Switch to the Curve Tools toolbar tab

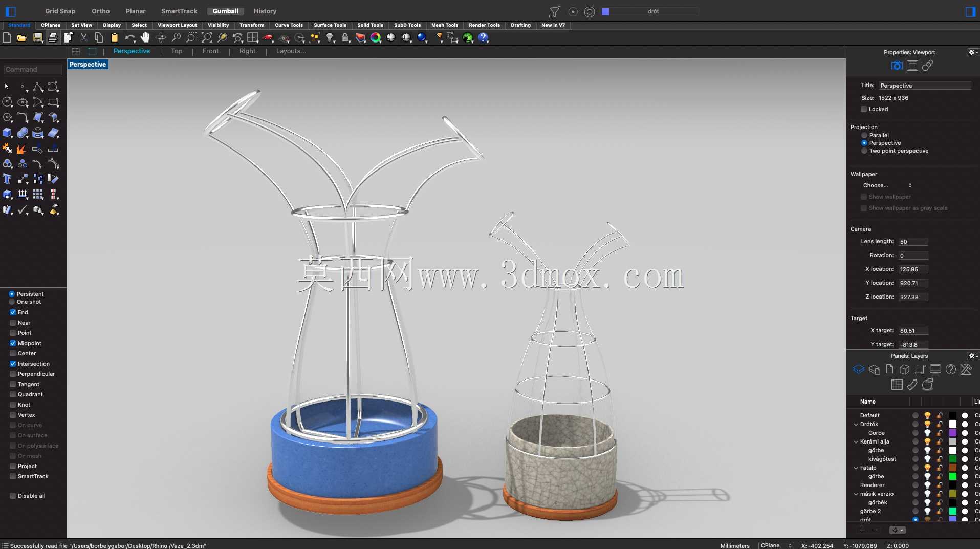(x=289, y=25)
